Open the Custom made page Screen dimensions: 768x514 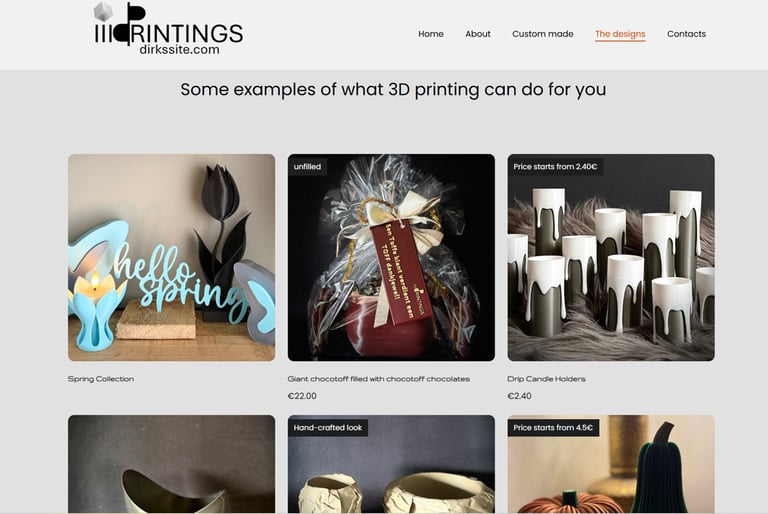click(543, 34)
